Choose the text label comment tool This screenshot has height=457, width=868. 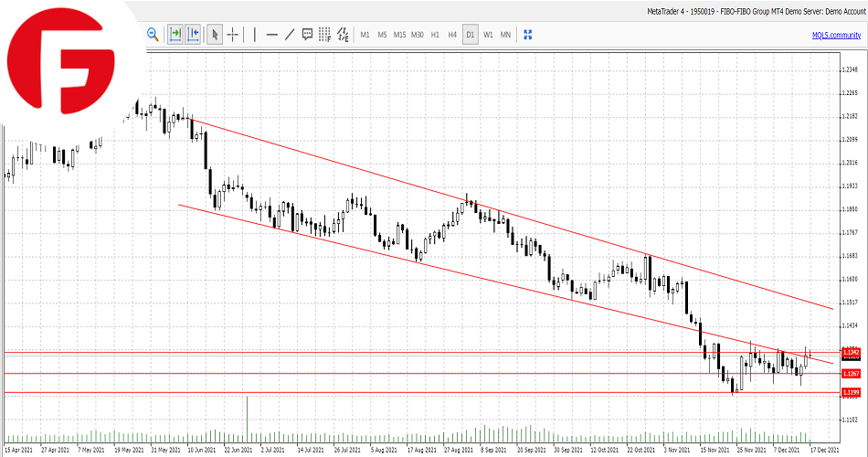coord(308,35)
